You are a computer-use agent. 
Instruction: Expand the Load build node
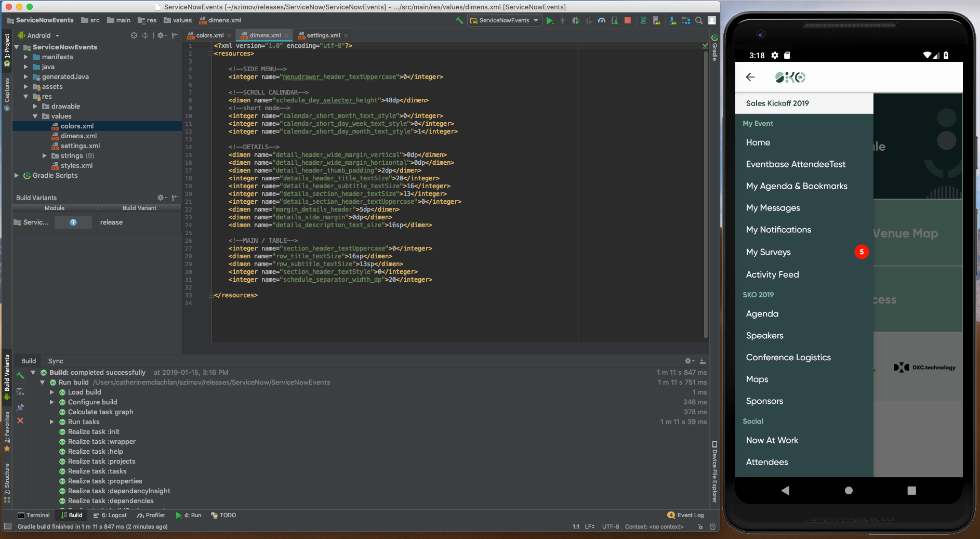point(52,392)
